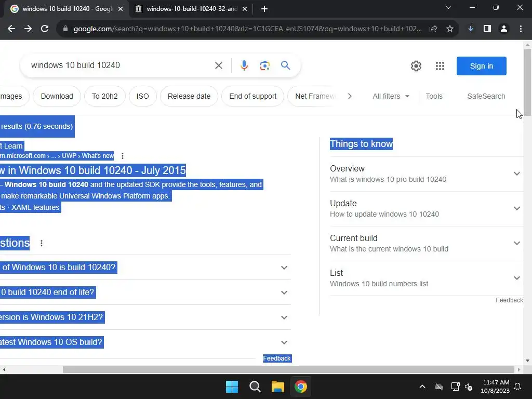This screenshot has width=532, height=399.
Task: Open the All filters dropdown
Action: click(x=391, y=96)
